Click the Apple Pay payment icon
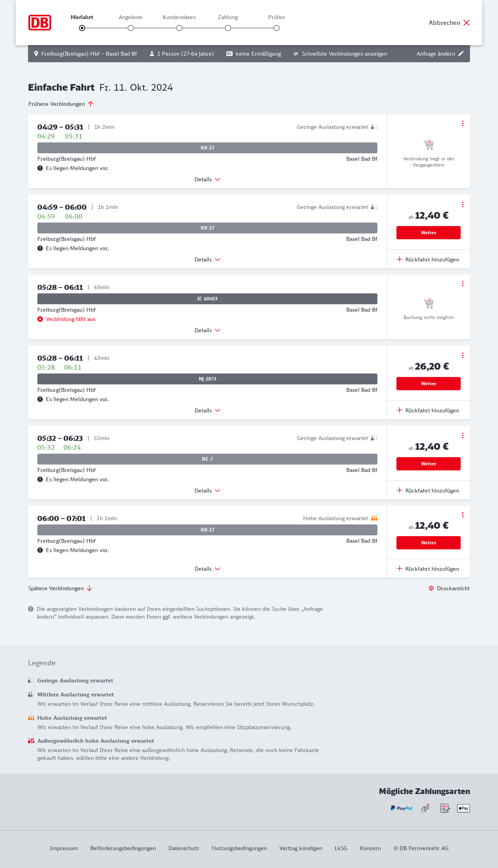 coord(463,808)
